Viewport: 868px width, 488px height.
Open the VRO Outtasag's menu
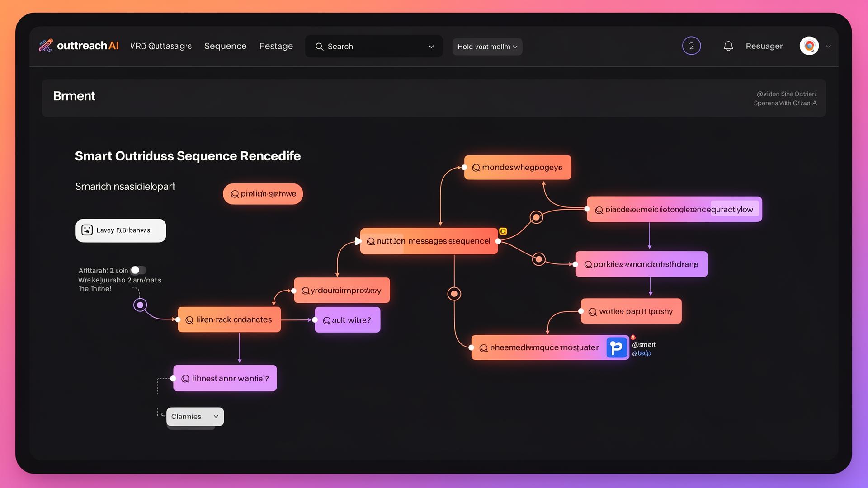point(161,46)
